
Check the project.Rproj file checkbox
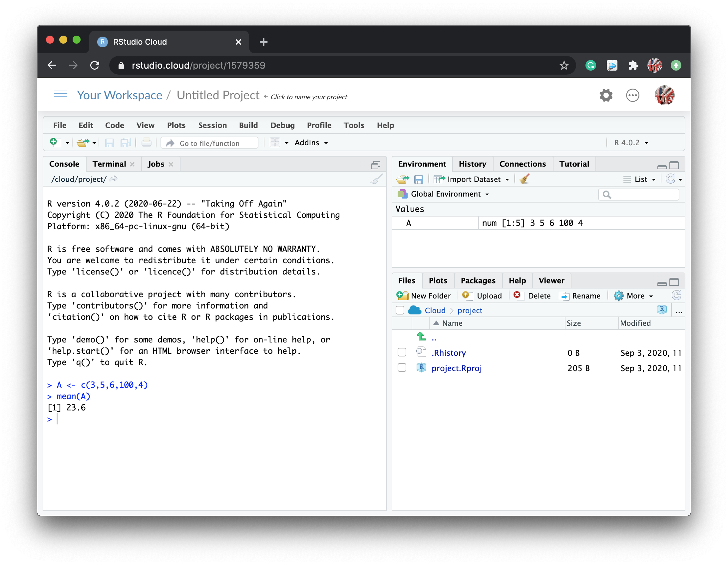click(402, 368)
